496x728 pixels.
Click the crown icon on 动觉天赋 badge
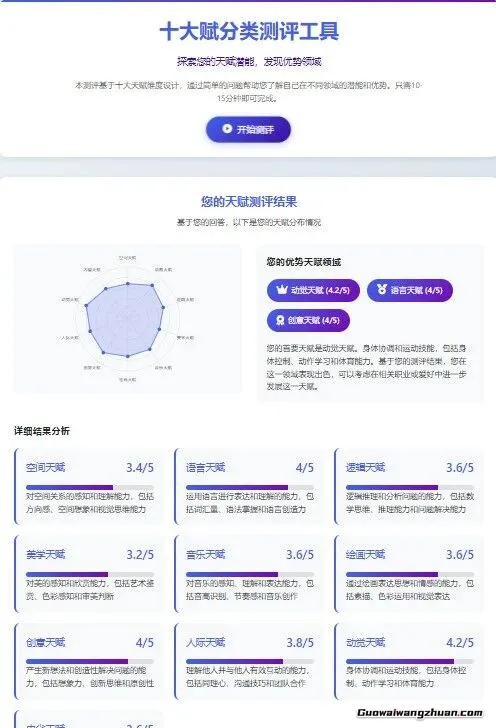tap(281, 290)
